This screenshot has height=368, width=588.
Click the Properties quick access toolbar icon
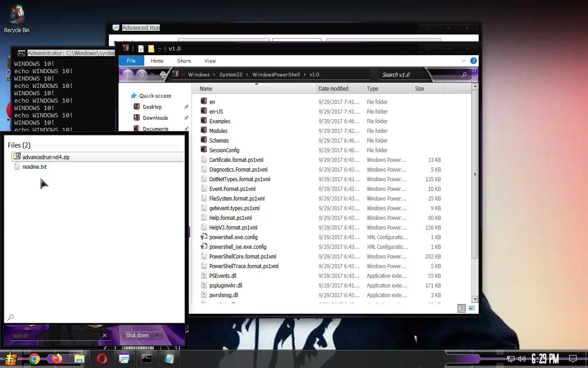141,48
